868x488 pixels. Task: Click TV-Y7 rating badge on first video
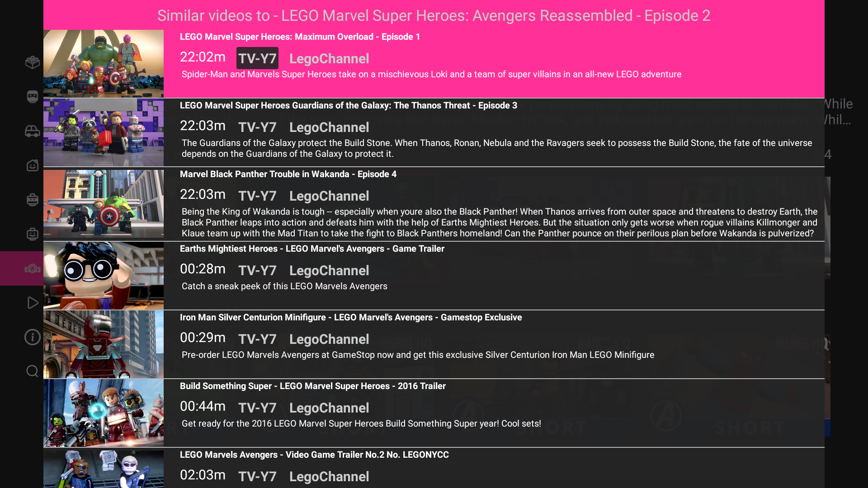pyautogui.click(x=257, y=59)
